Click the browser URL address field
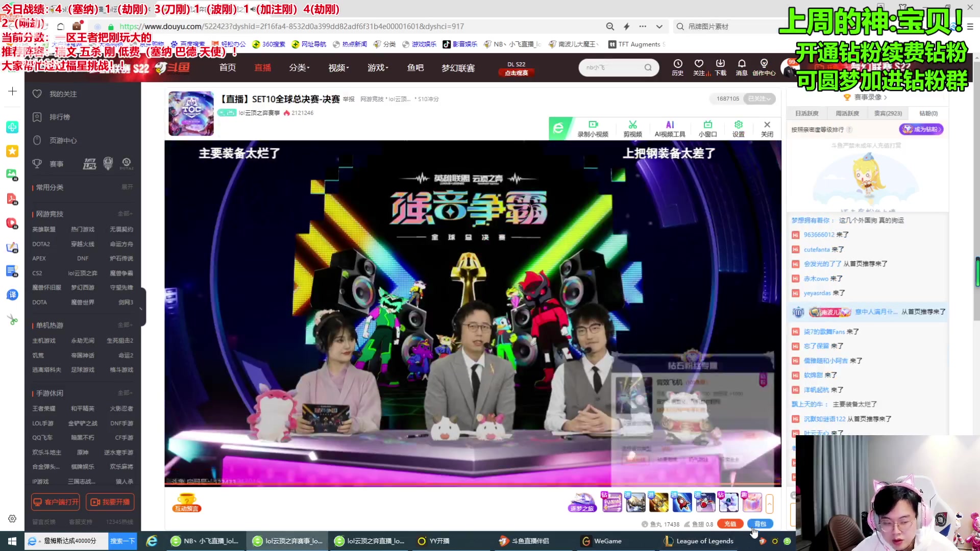 (x=357, y=27)
